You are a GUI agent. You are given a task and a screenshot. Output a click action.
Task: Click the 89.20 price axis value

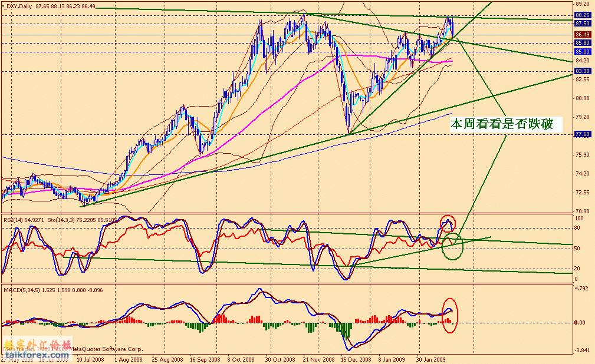(583, 4)
